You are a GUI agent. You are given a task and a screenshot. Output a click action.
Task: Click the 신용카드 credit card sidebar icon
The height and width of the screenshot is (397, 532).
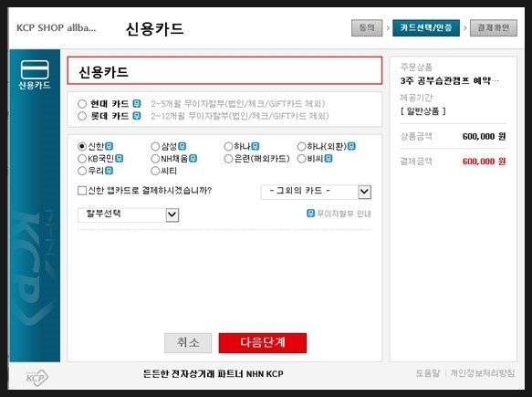click(x=35, y=74)
